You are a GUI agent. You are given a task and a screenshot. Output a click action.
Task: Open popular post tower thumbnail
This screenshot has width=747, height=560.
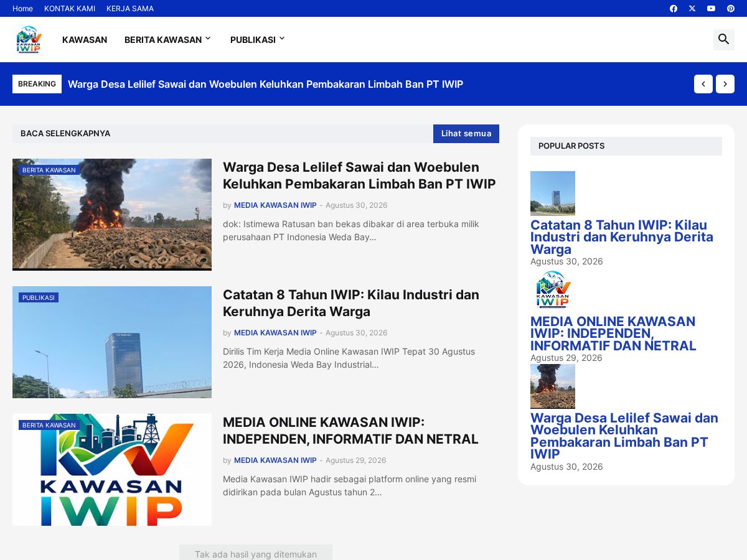click(553, 194)
